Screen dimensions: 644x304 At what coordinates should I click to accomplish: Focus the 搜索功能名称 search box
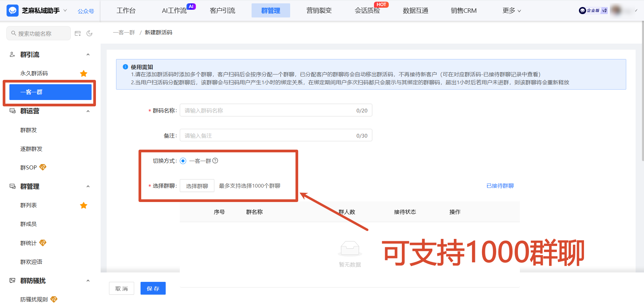pyautogui.click(x=39, y=33)
